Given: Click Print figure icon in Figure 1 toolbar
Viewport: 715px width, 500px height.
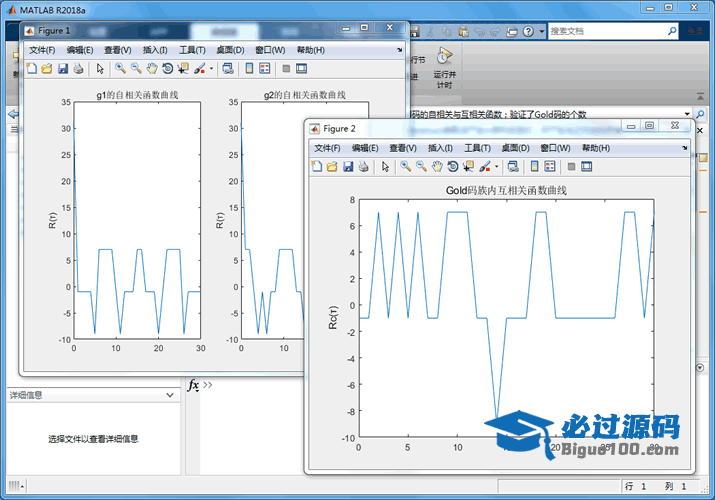Looking at the screenshot, I should (x=78, y=69).
